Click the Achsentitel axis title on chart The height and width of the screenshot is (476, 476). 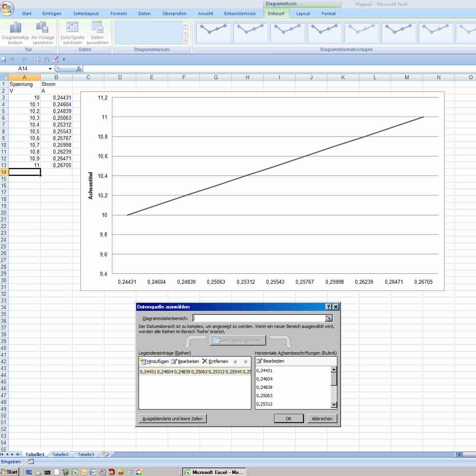coord(90,185)
